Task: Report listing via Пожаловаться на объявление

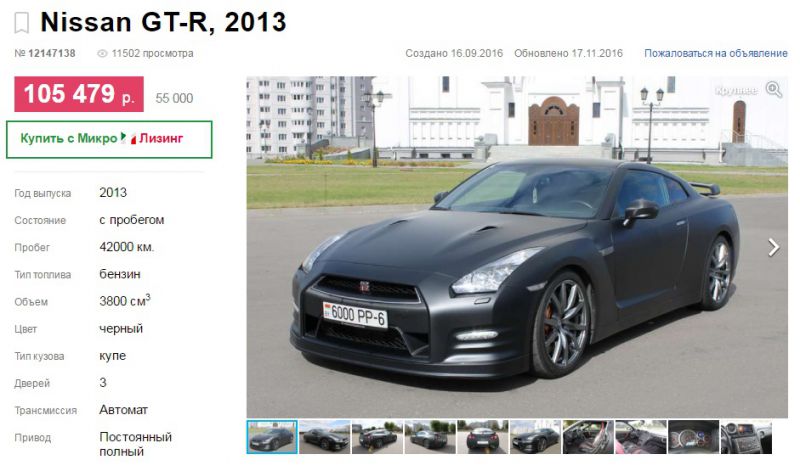Action: click(x=715, y=53)
